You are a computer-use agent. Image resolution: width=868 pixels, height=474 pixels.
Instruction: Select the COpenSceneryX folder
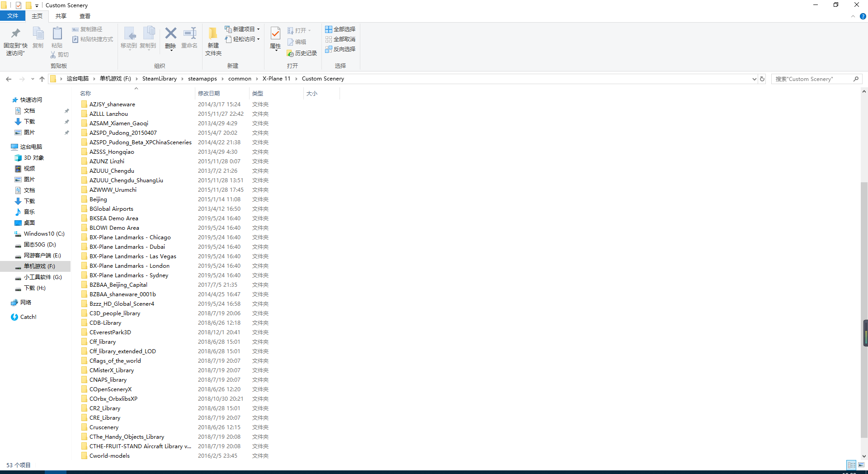point(110,389)
